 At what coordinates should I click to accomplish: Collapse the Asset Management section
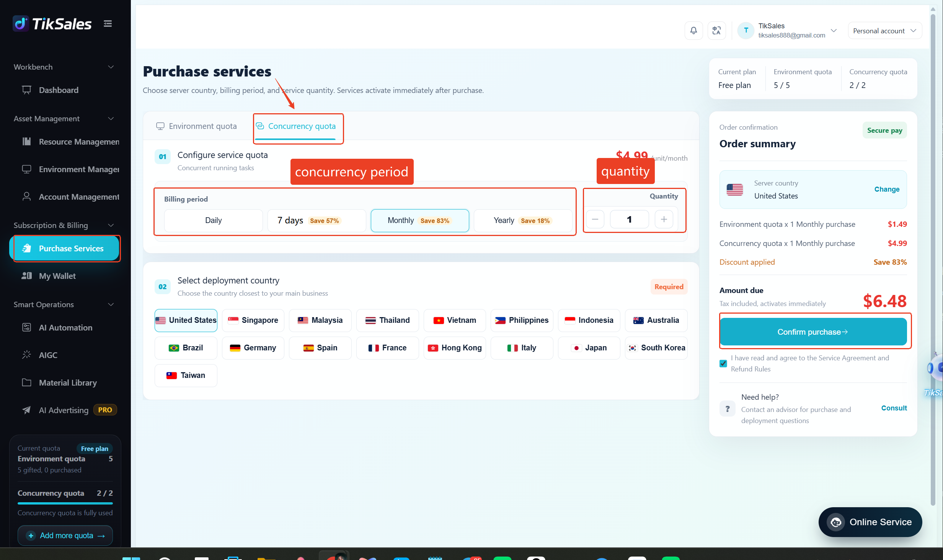(111, 119)
